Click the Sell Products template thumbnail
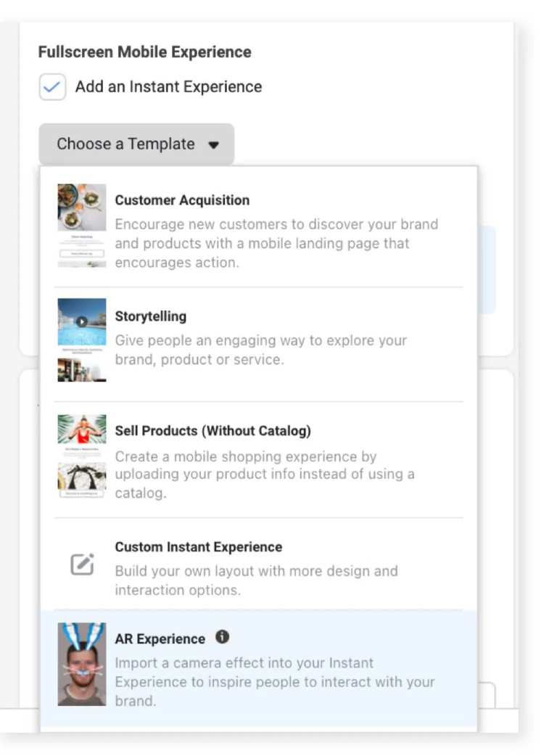Viewport: 544px width, 756px height. coord(82,455)
